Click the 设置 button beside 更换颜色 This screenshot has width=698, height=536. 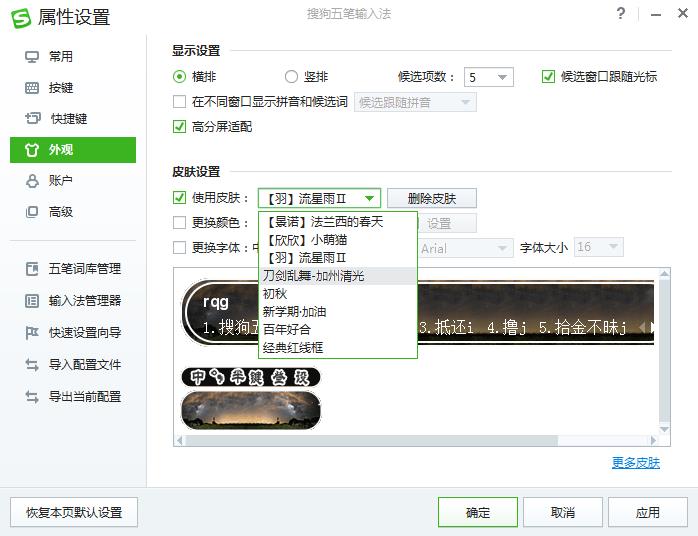(447, 223)
